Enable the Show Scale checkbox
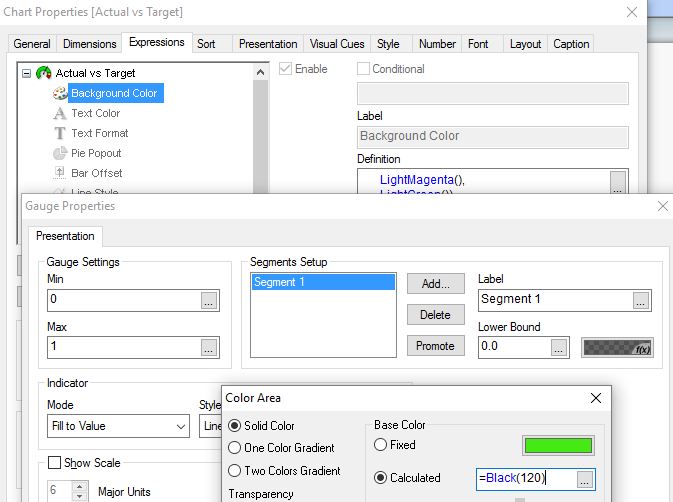The width and height of the screenshot is (673, 502). (x=55, y=463)
